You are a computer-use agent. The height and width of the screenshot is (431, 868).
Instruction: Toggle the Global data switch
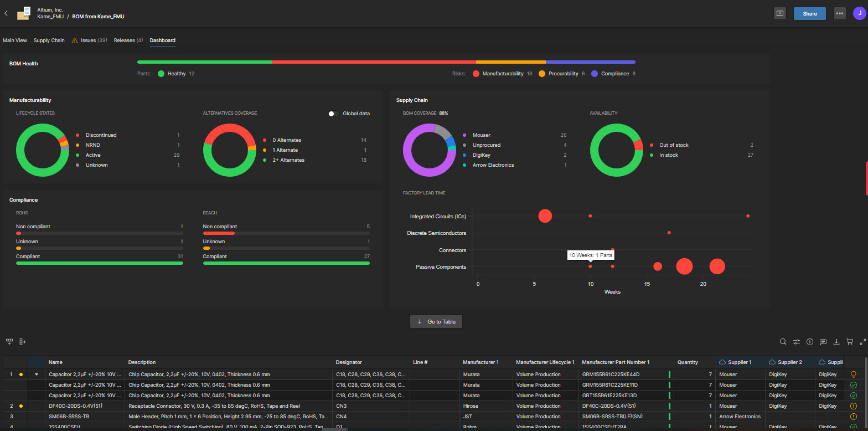tap(333, 114)
